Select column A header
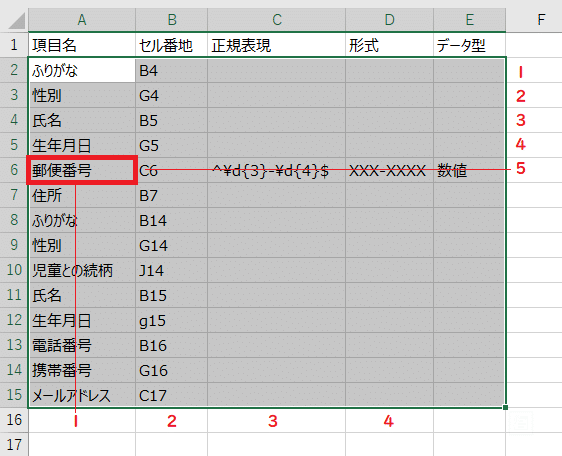The width and height of the screenshot is (562, 456). (x=82, y=20)
